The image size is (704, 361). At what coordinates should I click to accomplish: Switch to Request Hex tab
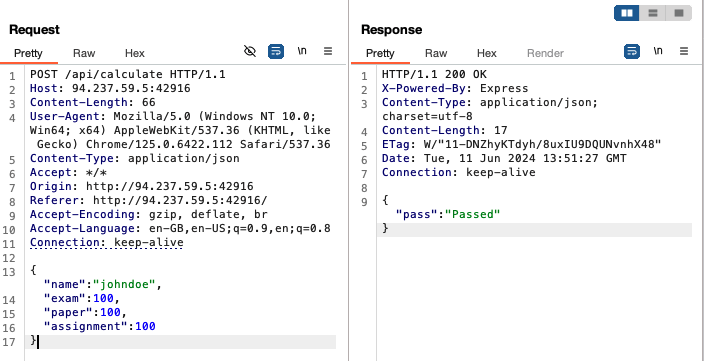tap(135, 53)
